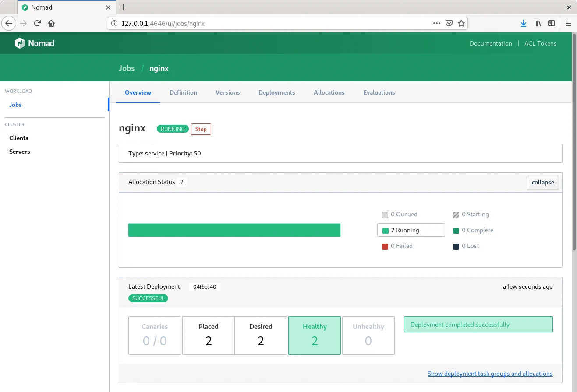The image size is (577, 392).
Task: Collapse the Allocation Status panel
Action: click(542, 182)
